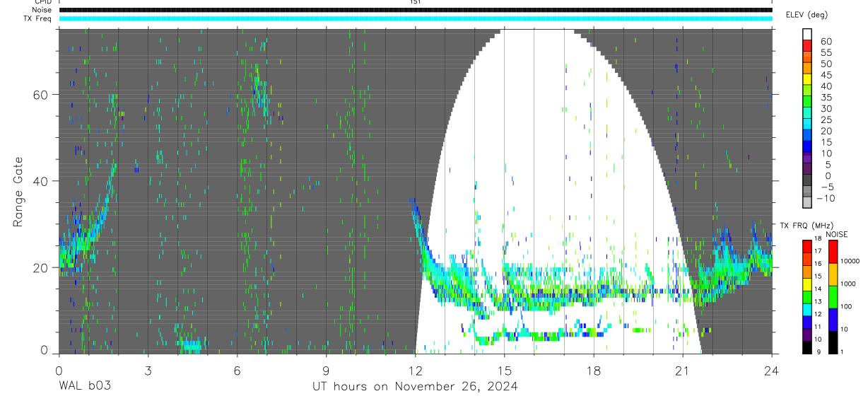The width and height of the screenshot is (868, 401).
Task: Select the amber NOISE segment between 1000 and 10000
Action: tap(833, 274)
